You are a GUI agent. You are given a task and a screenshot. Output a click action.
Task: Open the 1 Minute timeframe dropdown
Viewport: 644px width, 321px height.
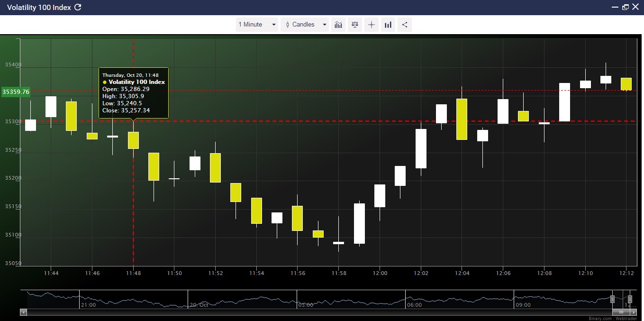257,25
